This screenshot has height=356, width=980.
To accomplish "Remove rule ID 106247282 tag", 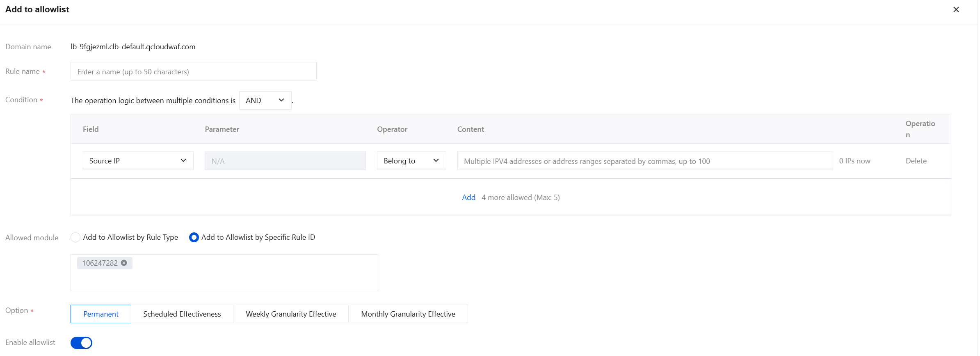I will coord(124,263).
